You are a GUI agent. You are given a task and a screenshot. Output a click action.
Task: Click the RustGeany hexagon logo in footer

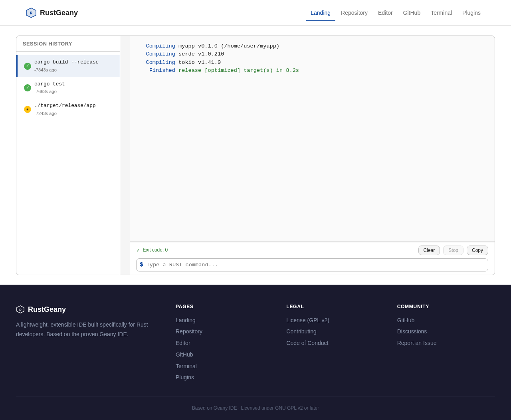pos(20,309)
